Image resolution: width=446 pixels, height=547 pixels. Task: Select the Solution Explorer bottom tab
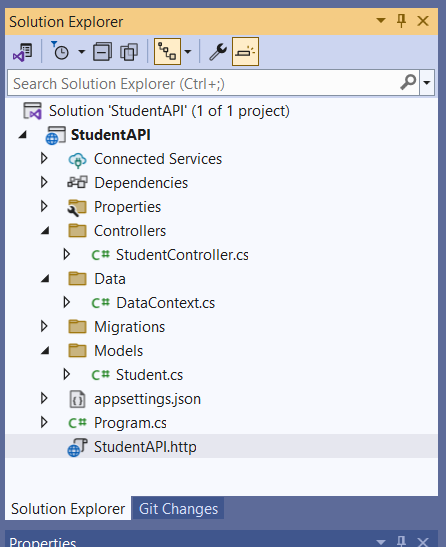(x=68, y=509)
